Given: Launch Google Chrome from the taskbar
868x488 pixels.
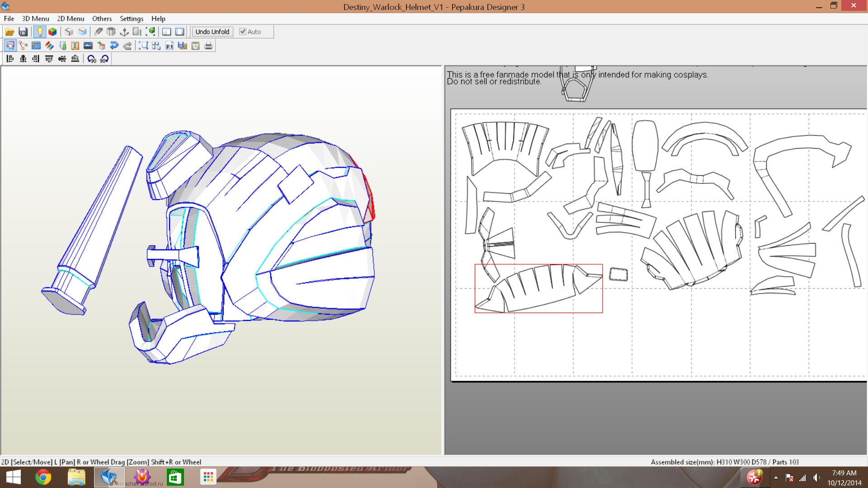Looking at the screenshot, I should point(43,477).
